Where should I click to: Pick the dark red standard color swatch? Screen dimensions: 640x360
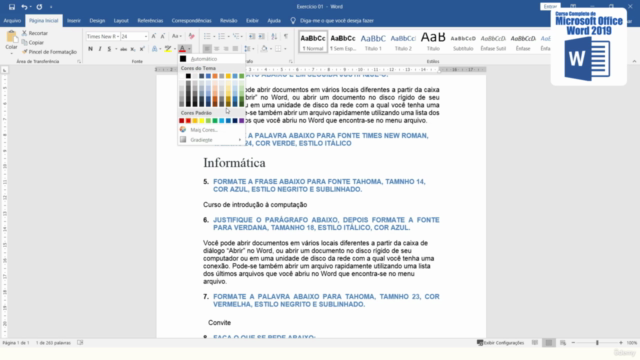[x=182, y=120]
